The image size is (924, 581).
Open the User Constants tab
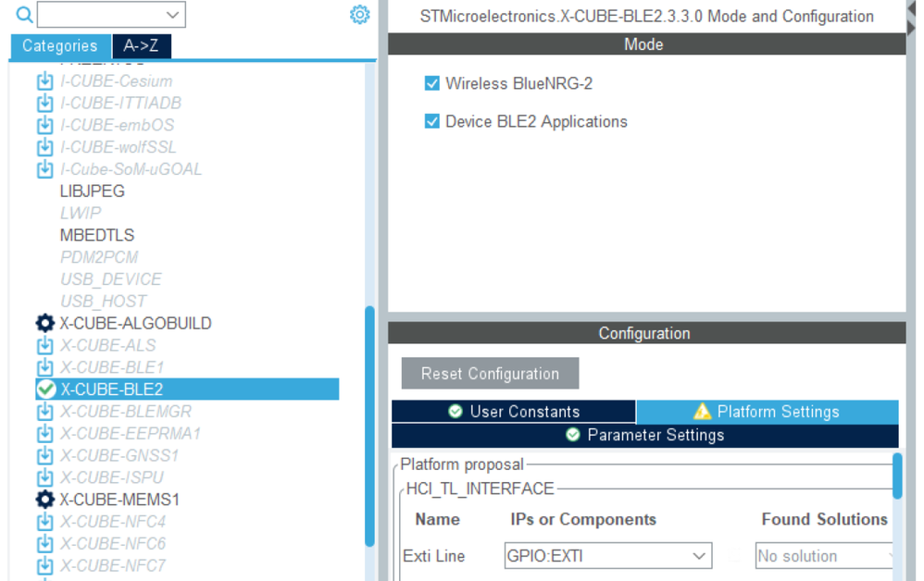click(513, 412)
